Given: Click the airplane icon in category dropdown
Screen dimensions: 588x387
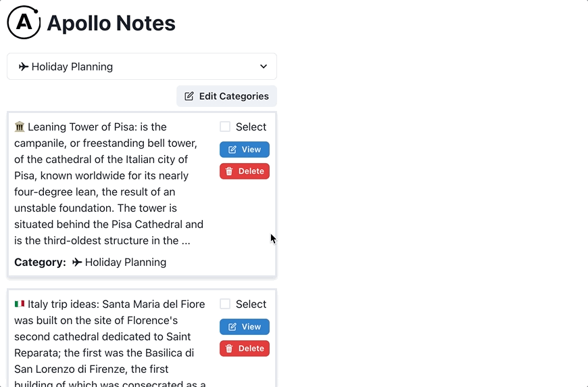Looking at the screenshot, I should coord(24,66).
